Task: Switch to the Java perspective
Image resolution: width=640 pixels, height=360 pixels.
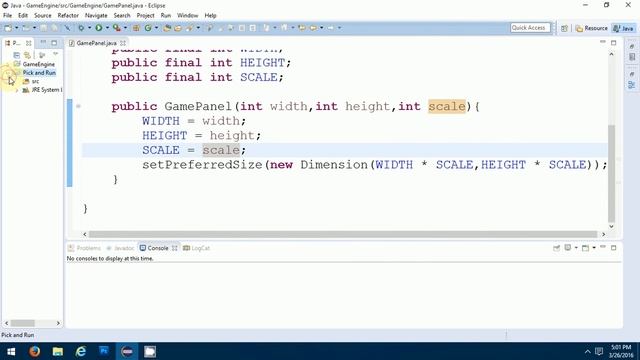Action: tap(624, 28)
